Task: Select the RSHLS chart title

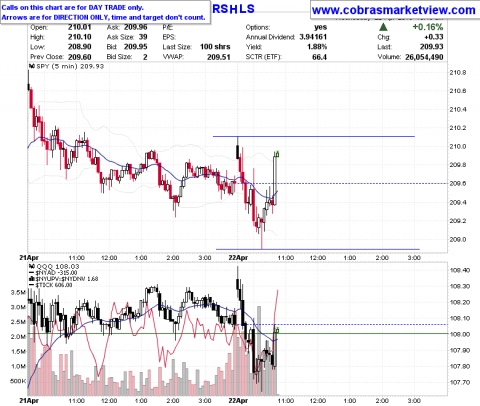Action: click(x=233, y=9)
